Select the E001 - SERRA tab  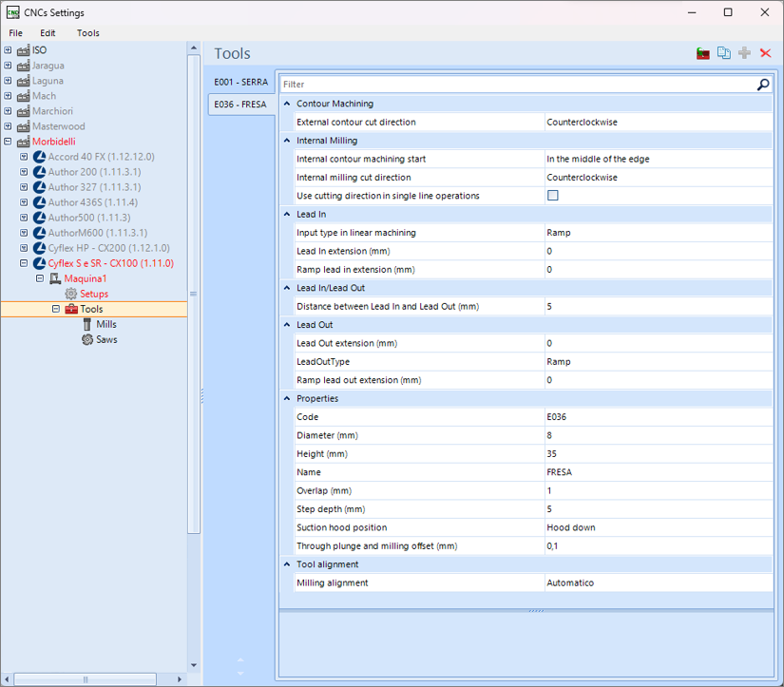(x=241, y=82)
